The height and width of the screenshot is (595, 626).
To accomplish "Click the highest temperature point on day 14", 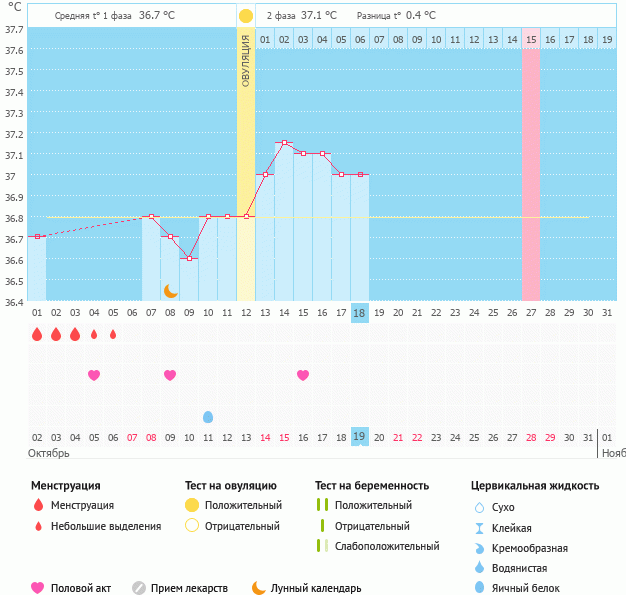I will [x=284, y=143].
